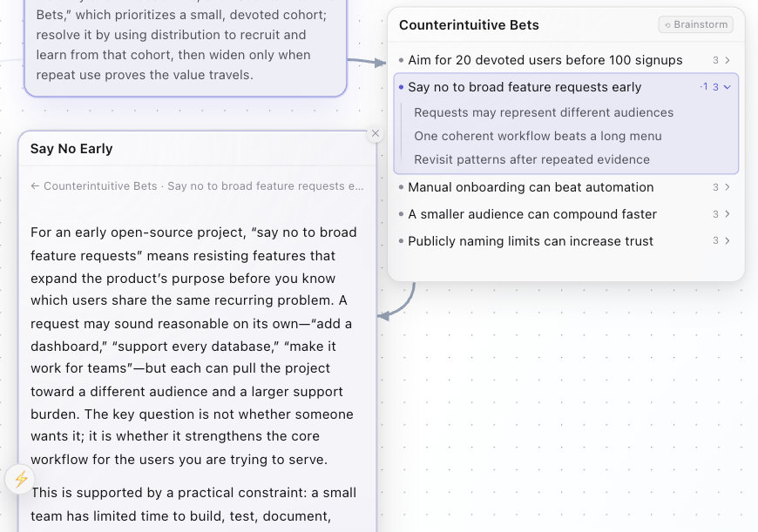The width and height of the screenshot is (758, 532).
Task: Click the blue bullet of Say no item
Action: pyautogui.click(x=402, y=87)
